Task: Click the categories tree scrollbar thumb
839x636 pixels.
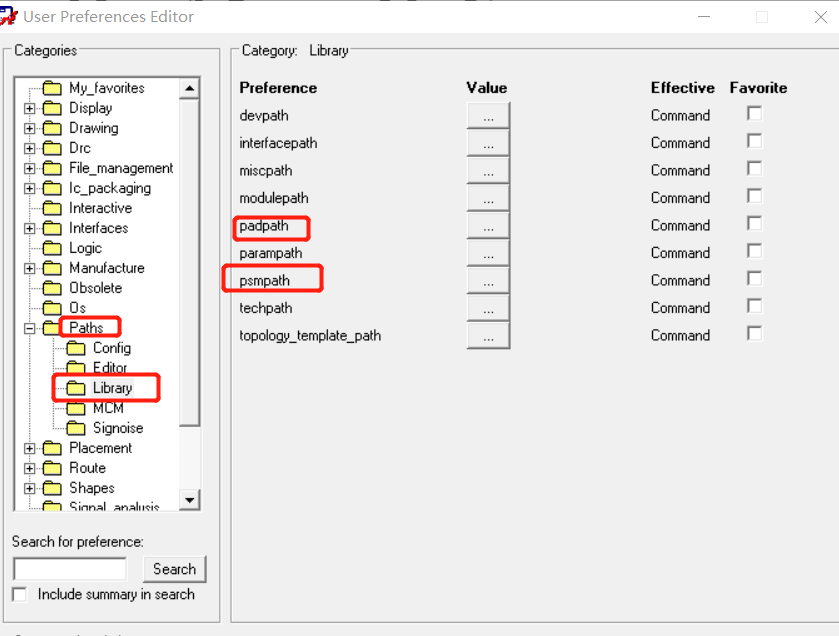Action: tap(189, 263)
